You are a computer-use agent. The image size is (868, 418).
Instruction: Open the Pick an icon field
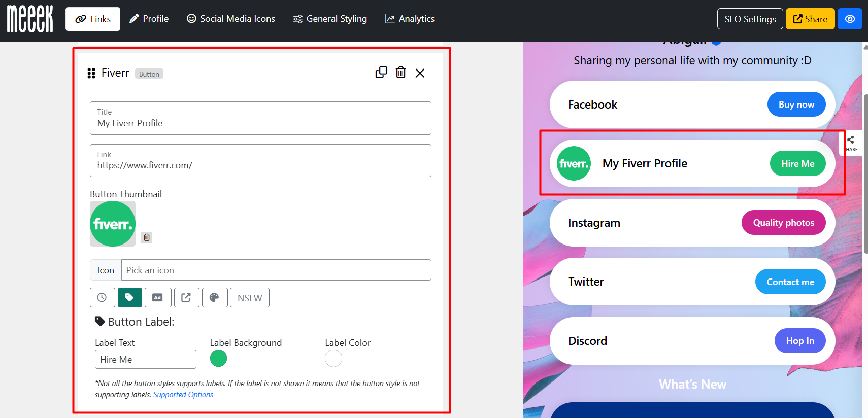276,270
